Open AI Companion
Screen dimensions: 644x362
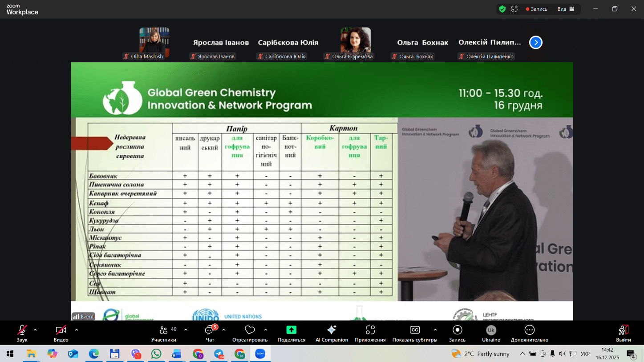click(332, 330)
